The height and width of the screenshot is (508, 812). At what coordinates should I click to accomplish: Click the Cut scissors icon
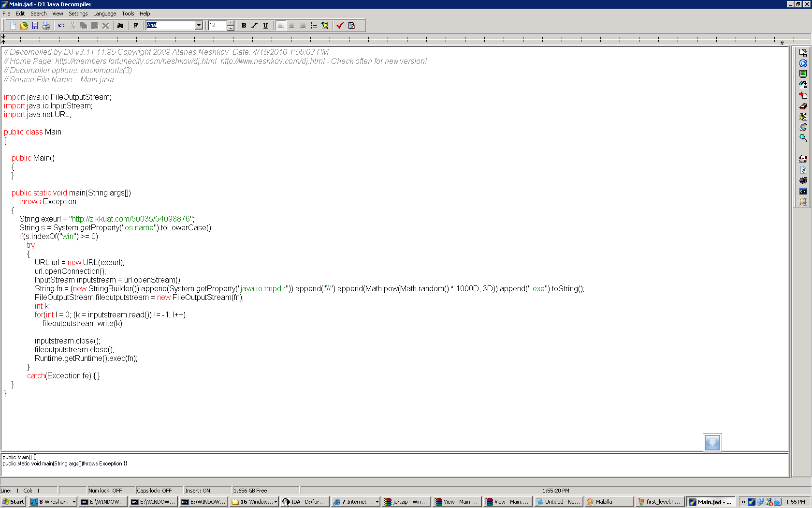(72, 26)
